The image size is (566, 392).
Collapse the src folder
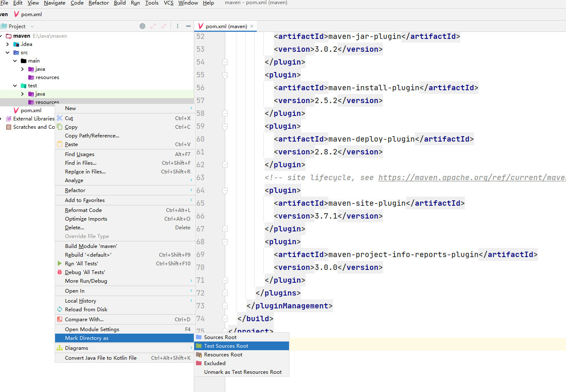(7, 53)
